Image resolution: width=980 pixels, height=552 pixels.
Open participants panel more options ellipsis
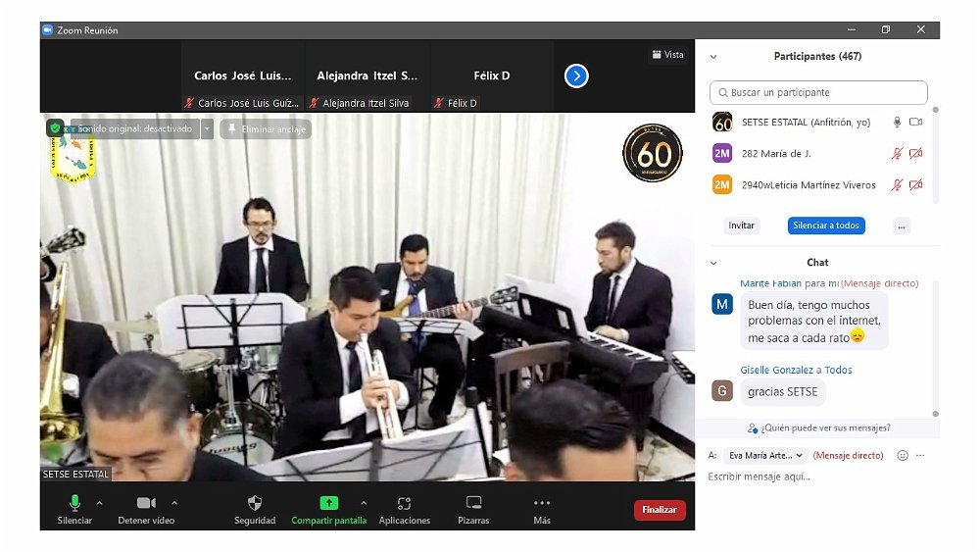pos(901,226)
